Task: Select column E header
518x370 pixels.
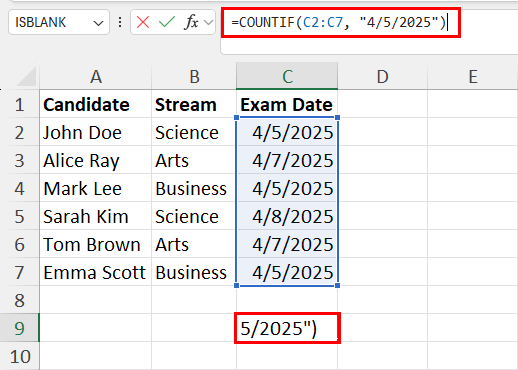Action: (x=473, y=76)
